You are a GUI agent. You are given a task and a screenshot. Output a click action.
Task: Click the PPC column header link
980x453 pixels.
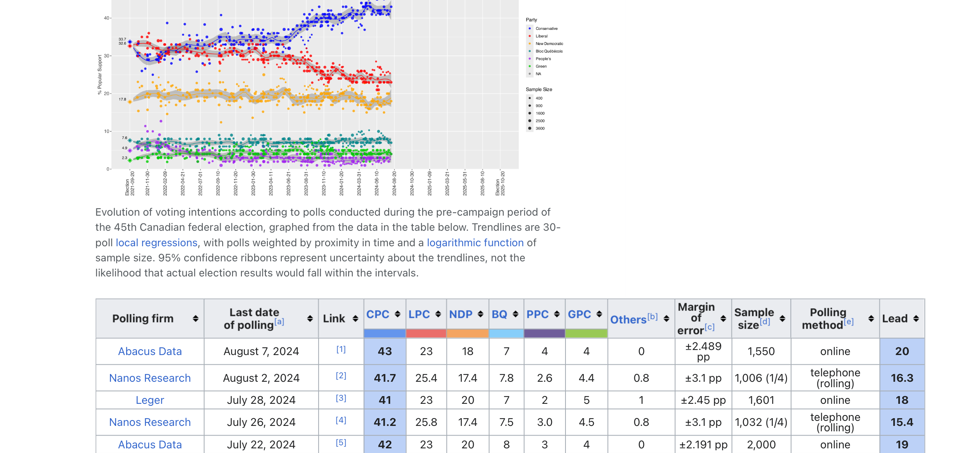pyautogui.click(x=537, y=314)
